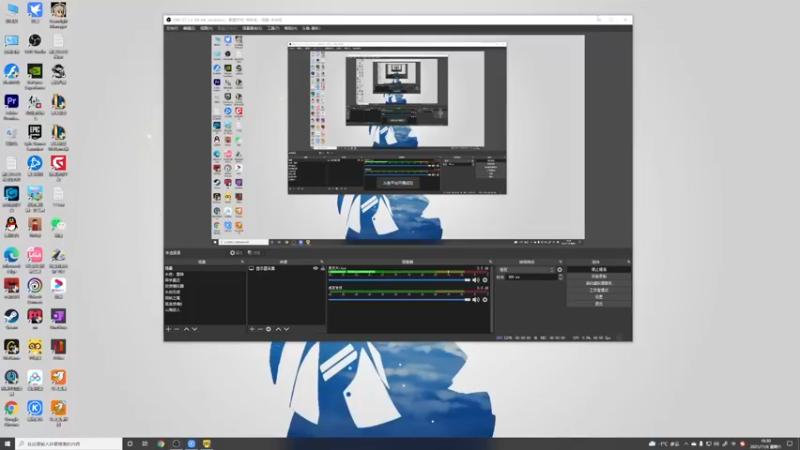Adjust the microphone volume slider

click(x=399, y=280)
